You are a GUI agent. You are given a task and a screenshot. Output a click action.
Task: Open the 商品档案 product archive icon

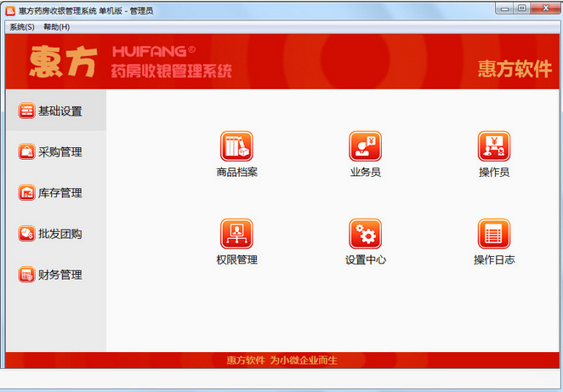[x=236, y=145]
